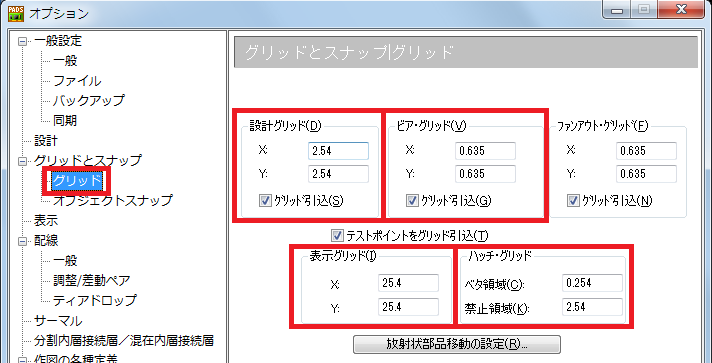The height and width of the screenshot is (363, 712).
Task: Close the オプション dialog window
Action: click(x=682, y=9)
